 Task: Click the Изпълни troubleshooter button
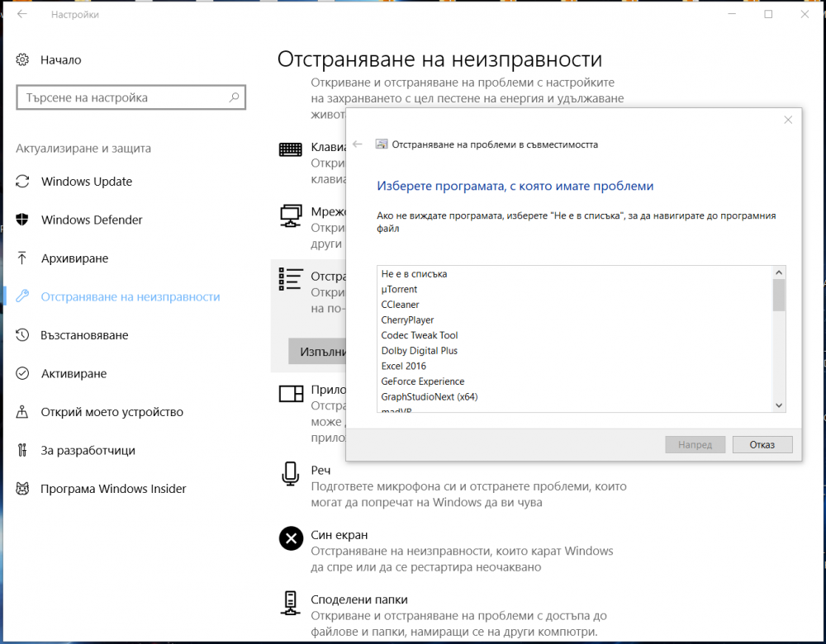(x=318, y=351)
